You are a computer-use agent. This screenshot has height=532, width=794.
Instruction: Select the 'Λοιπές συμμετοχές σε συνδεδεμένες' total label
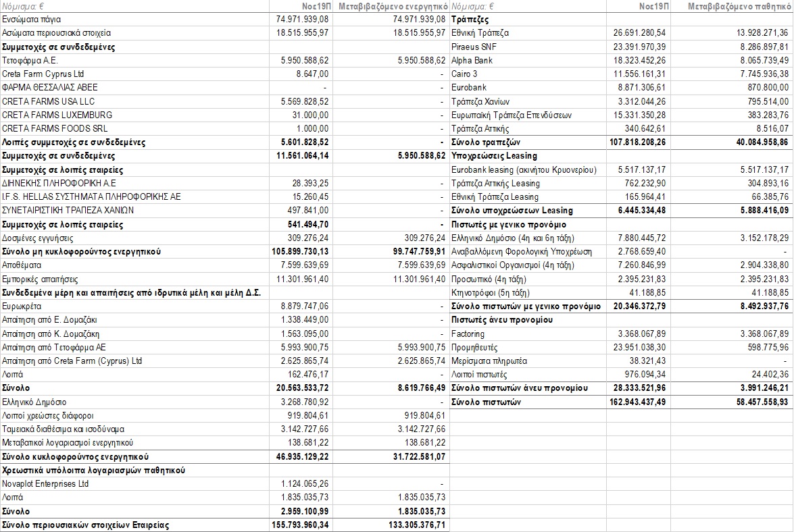[x=74, y=142]
